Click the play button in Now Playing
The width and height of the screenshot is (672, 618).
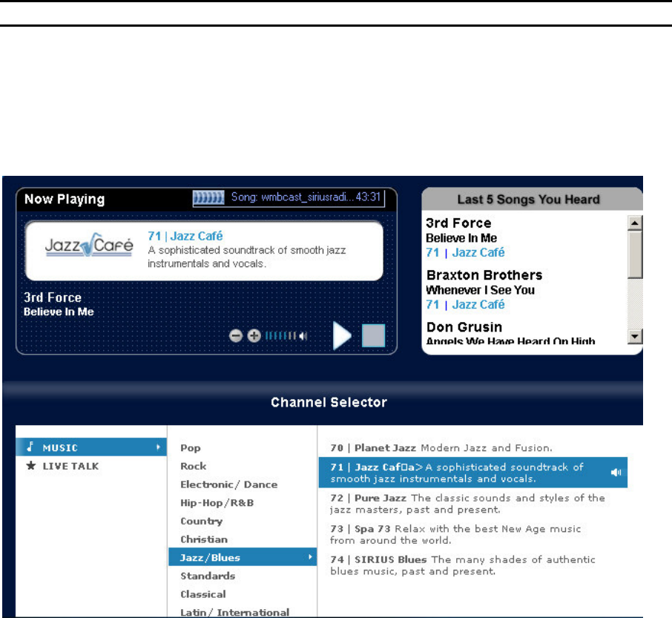pyautogui.click(x=342, y=335)
